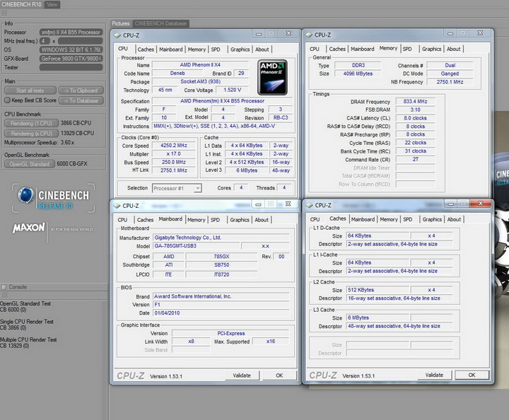Click the Cinebench Release 10 logo
Viewport: 509px width, 420px height.
tap(52, 199)
